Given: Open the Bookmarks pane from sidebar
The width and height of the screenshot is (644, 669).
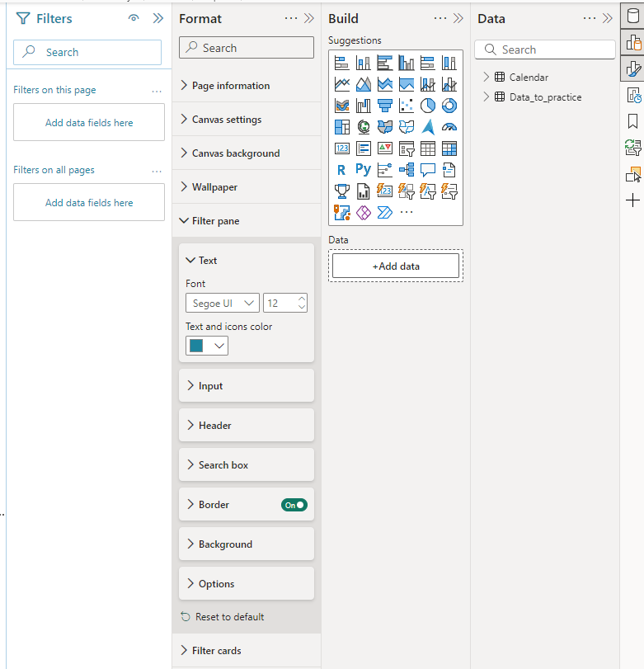Looking at the screenshot, I should [633, 121].
